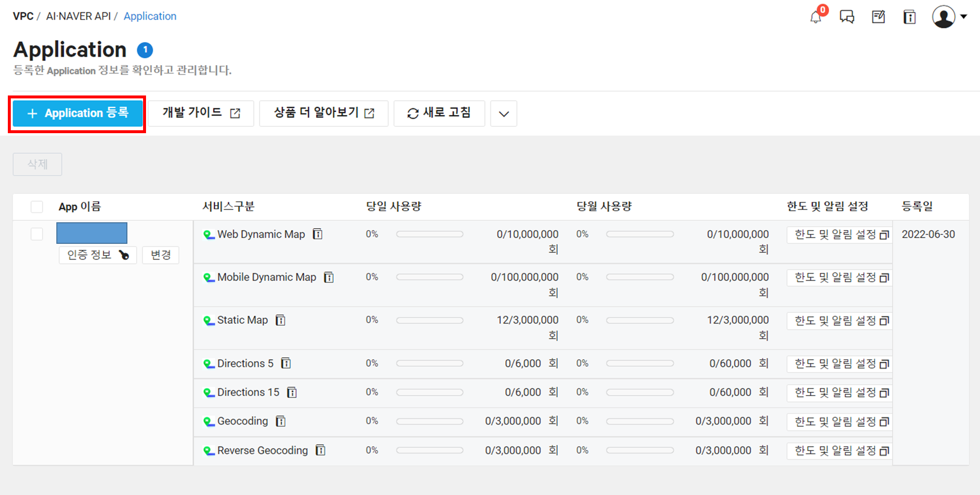Click the 변경 button
The image size is (980, 495).
[x=161, y=255]
